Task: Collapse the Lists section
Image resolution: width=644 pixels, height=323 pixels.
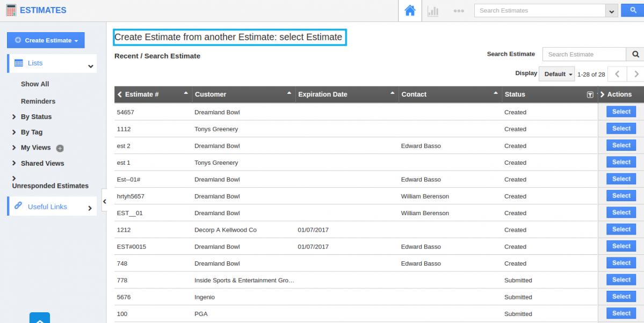Action: coord(90,66)
